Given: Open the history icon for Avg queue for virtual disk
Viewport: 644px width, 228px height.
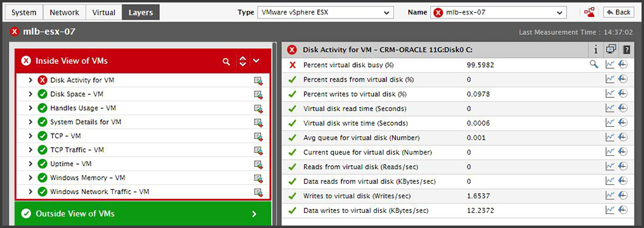Looking at the screenshot, I should pos(623,137).
